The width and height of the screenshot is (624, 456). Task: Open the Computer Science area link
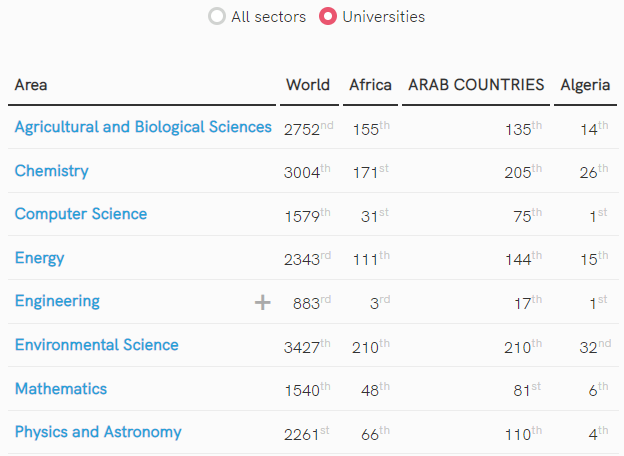pyautogui.click(x=80, y=214)
